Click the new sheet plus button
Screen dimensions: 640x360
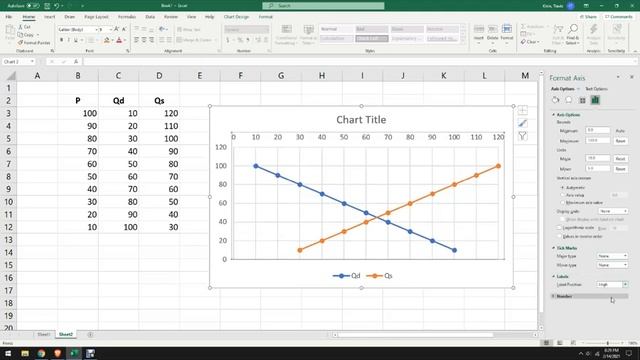tap(90, 335)
